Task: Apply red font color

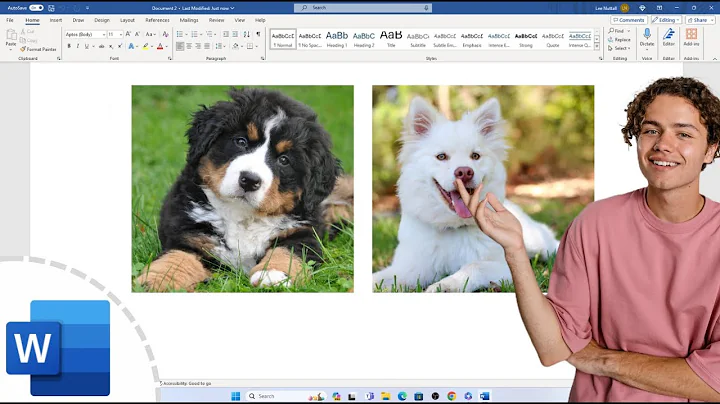Action: coord(160,46)
